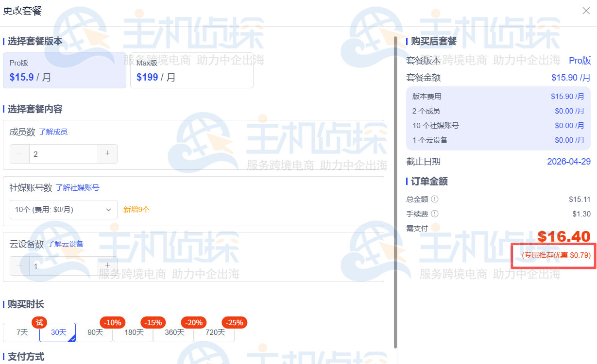Select the Pro版 $15.9/月 plan card
The width and height of the screenshot is (597, 364).
[x=64, y=70]
